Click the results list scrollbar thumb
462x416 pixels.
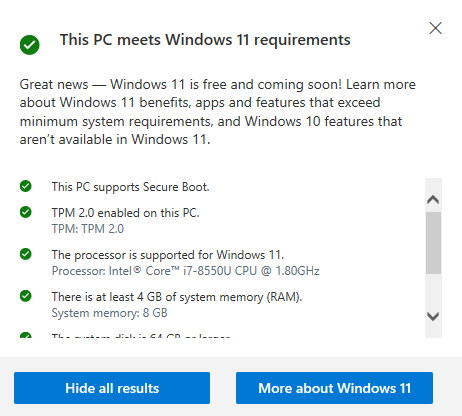point(433,243)
